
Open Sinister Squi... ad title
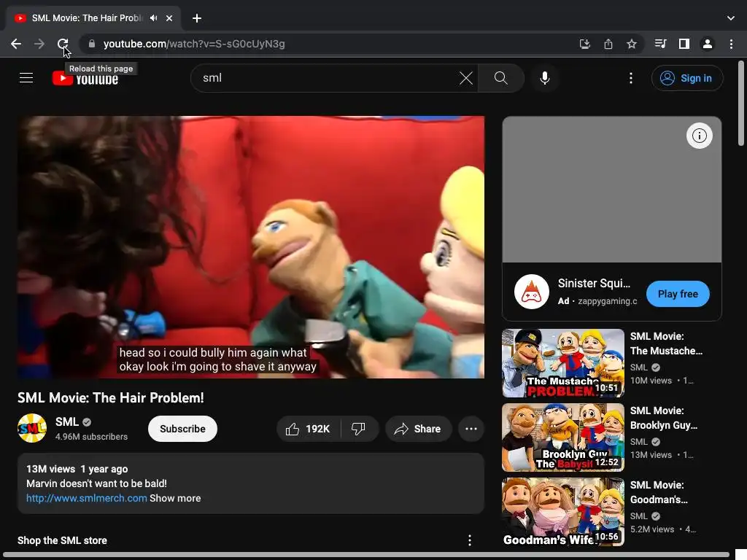point(594,284)
